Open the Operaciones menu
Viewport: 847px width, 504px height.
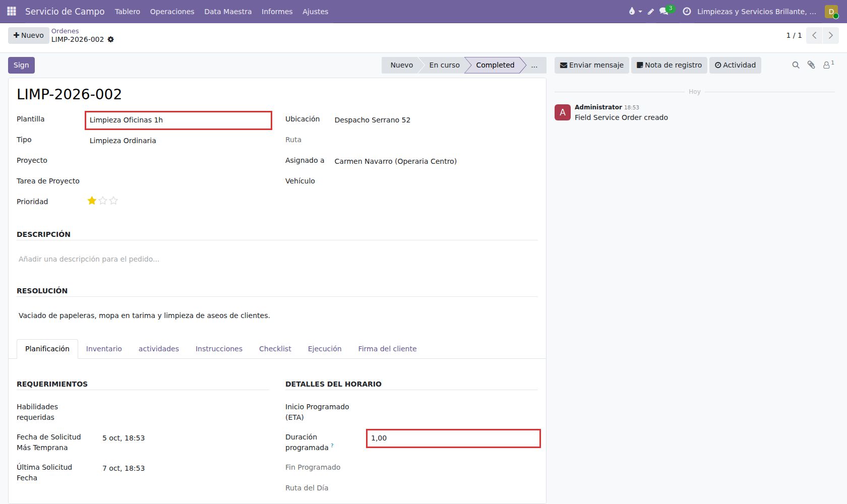coord(172,11)
